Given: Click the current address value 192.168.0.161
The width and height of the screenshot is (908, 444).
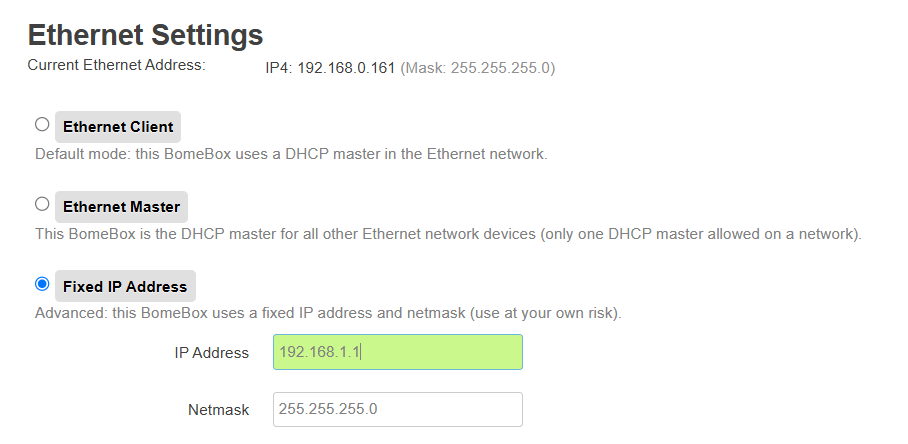Looking at the screenshot, I should [346, 68].
